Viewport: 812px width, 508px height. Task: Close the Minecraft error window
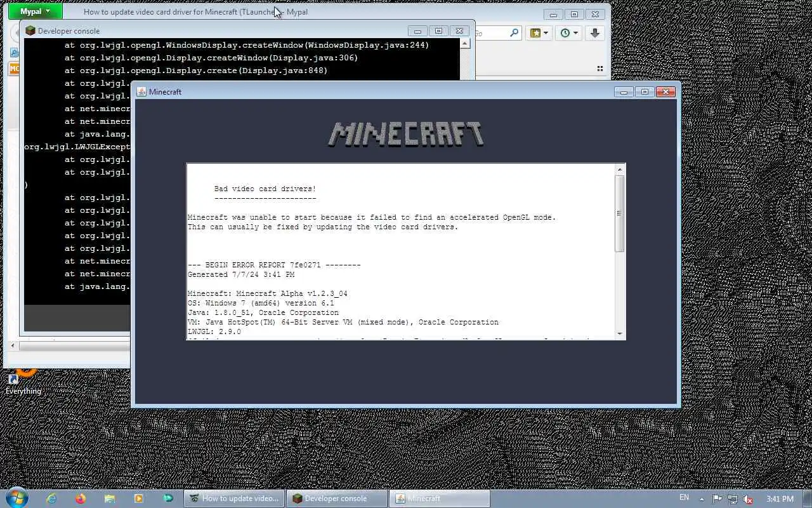[665, 92]
